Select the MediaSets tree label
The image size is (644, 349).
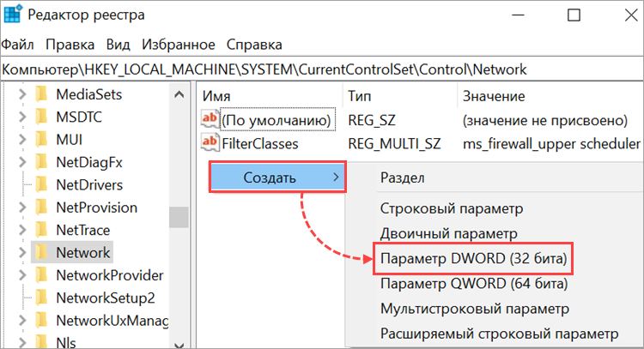click(x=89, y=94)
